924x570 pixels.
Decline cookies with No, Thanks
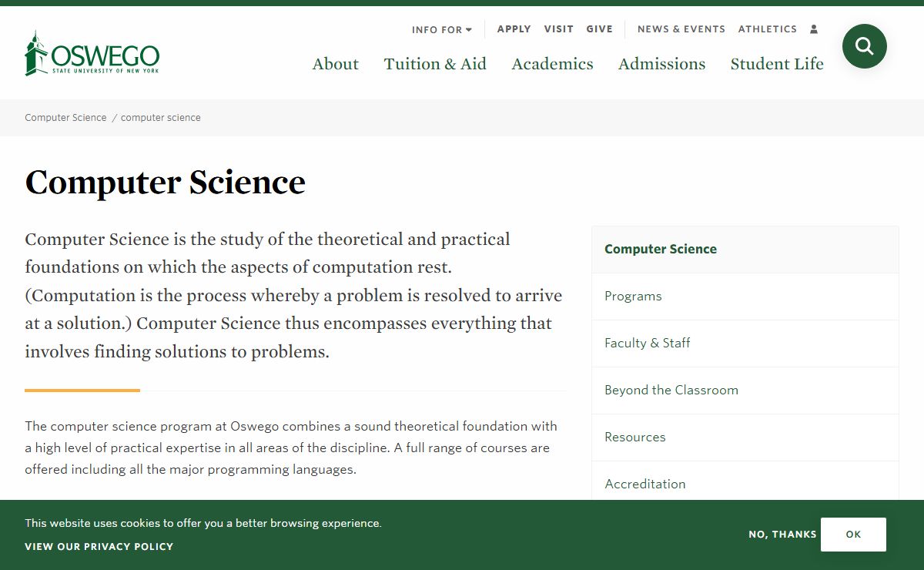click(x=782, y=535)
